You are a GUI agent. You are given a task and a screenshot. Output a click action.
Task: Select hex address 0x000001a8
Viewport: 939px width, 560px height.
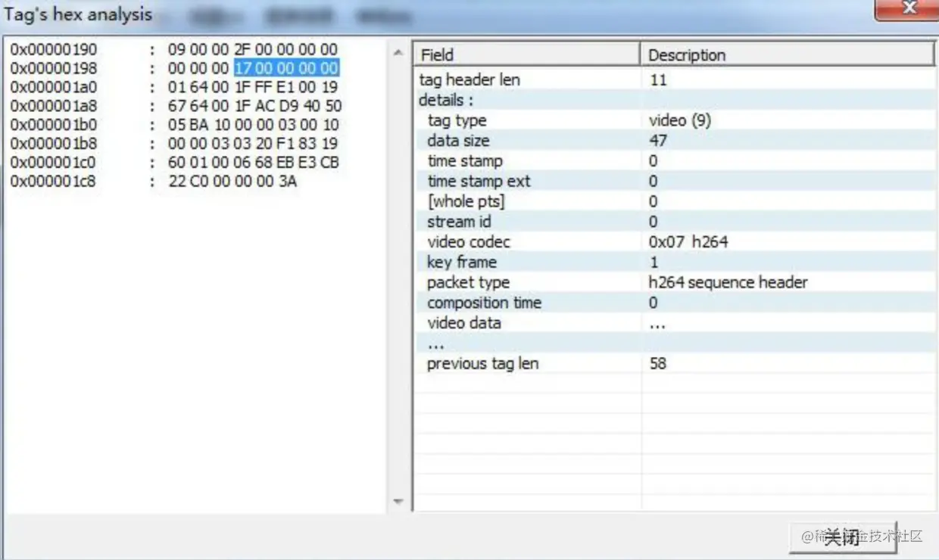pyautogui.click(x=54, y=107)
